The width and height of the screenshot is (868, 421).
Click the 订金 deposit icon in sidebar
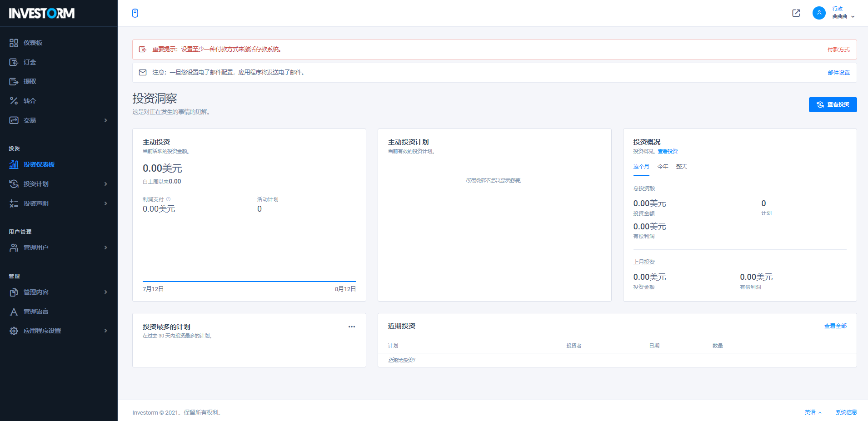(14, 62)
